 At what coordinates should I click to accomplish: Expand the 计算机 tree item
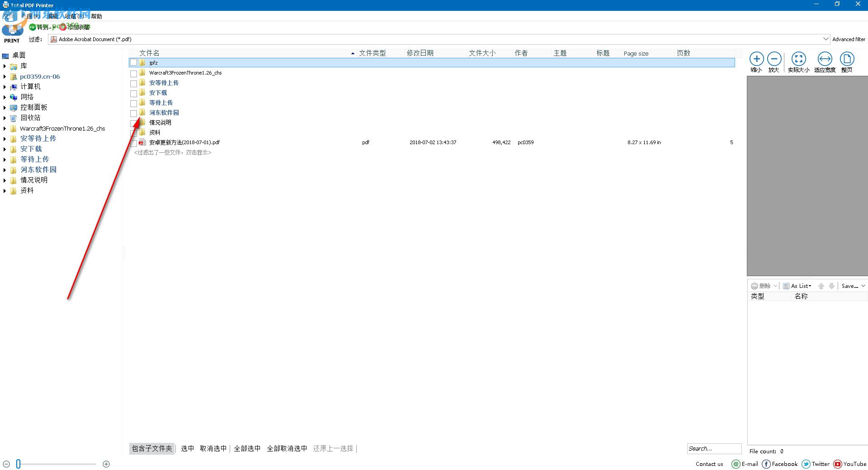tap(5, 86)
